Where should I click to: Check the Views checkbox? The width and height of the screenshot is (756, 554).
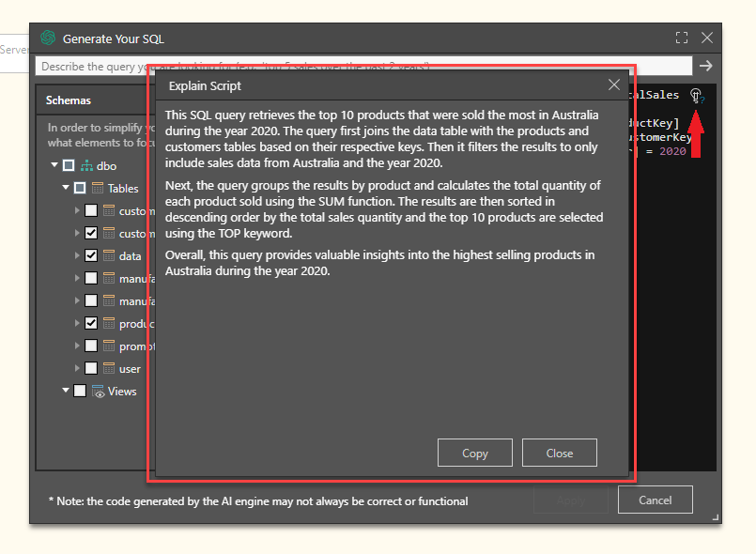pos(80,391)
